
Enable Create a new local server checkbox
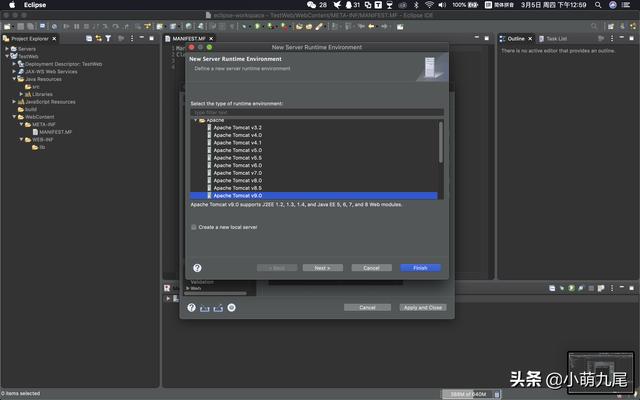point(194,227)
